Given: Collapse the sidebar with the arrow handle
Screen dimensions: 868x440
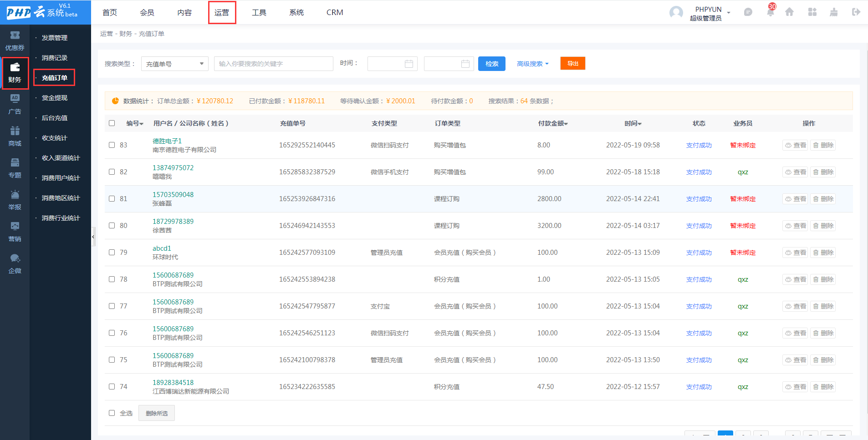Looking at the screenshot, I should 93,237.
